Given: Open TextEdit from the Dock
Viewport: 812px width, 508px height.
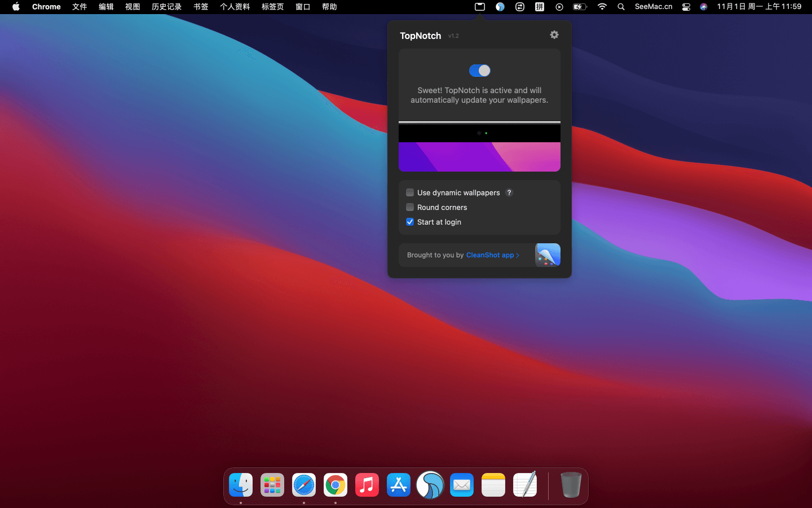Looking at the screenshot, I should (x=525, y=485).
